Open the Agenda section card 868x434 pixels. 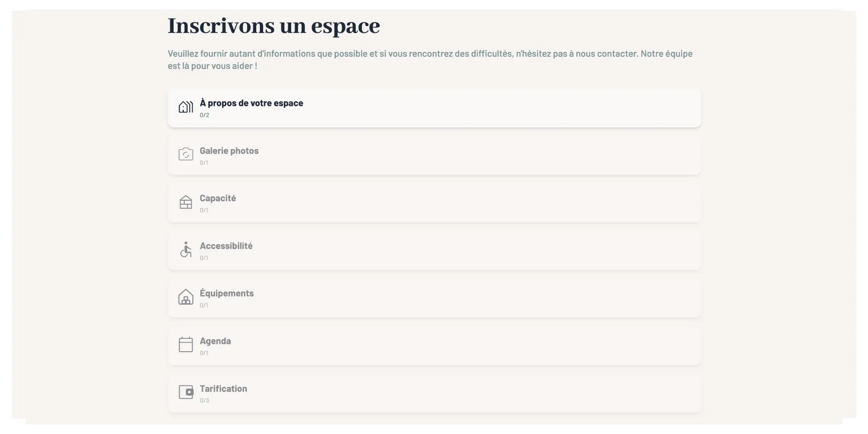click(434, 346)
